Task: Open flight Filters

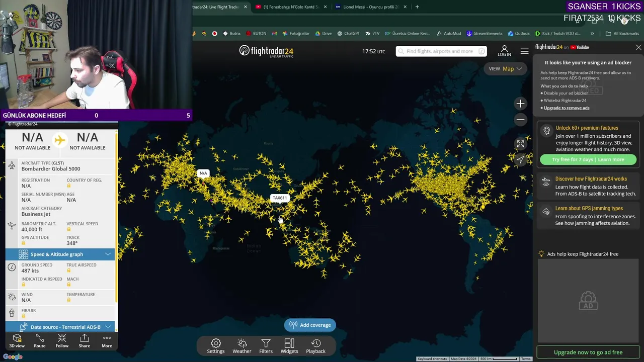Action: [266, 346]
